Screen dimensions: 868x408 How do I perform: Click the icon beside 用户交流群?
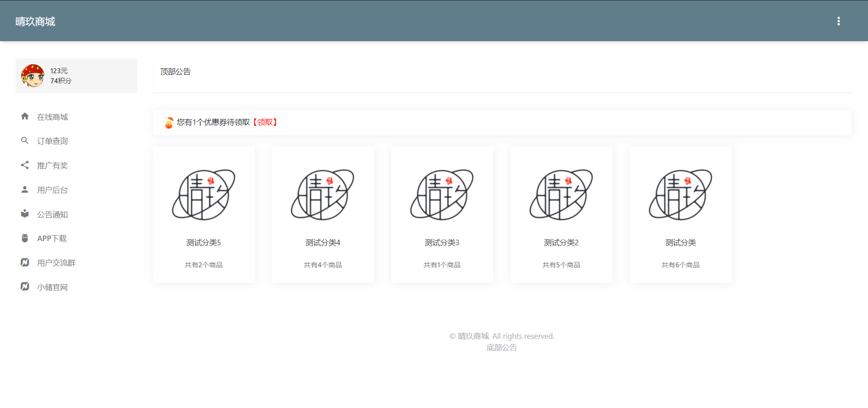point(25,262)
